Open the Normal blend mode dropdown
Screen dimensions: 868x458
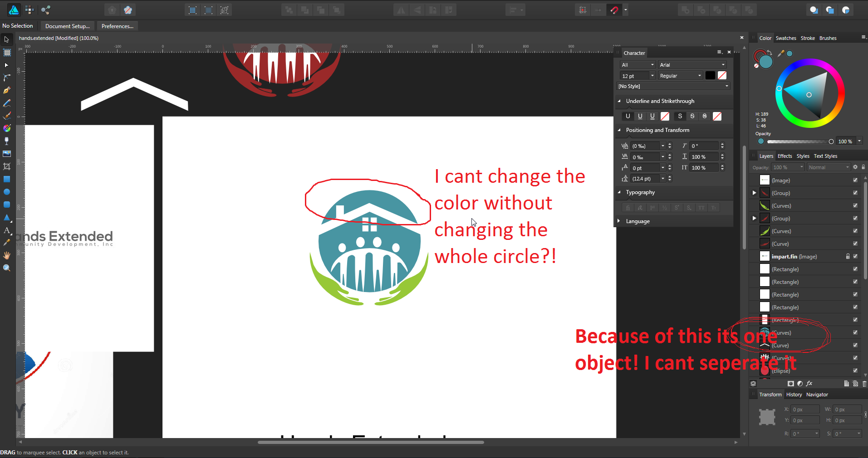click(x=829, y=167)
